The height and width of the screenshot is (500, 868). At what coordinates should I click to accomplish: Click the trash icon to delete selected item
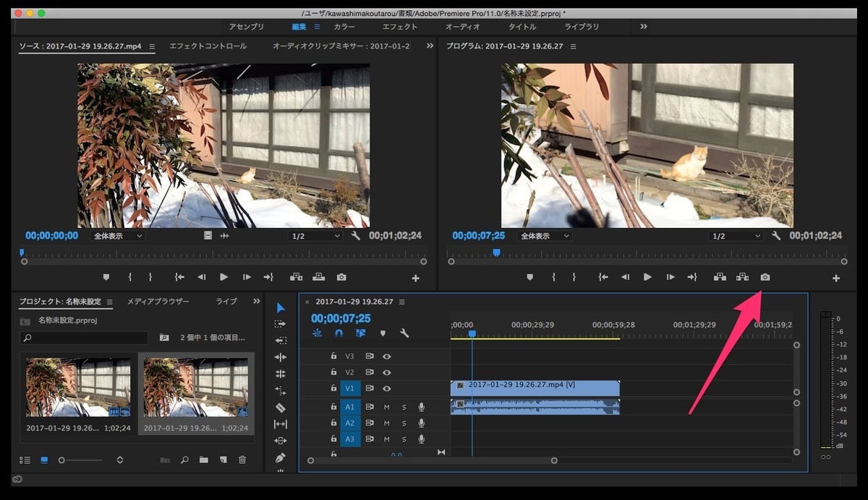coord(242,459)
